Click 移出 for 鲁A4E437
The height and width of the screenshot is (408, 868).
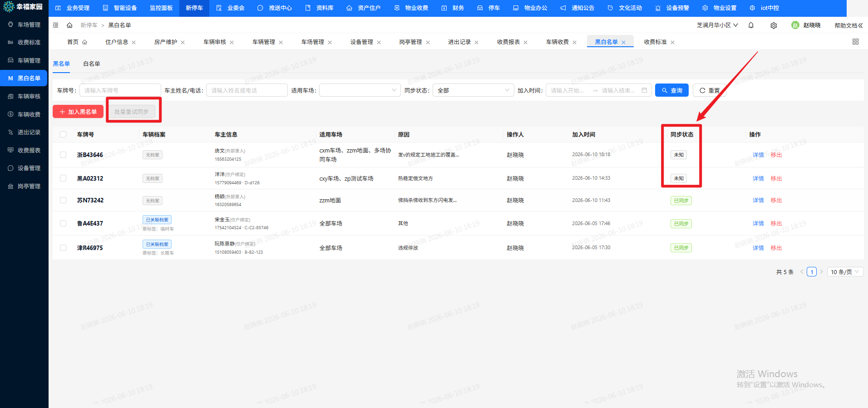pyautogui.click(x=776, y=223)
